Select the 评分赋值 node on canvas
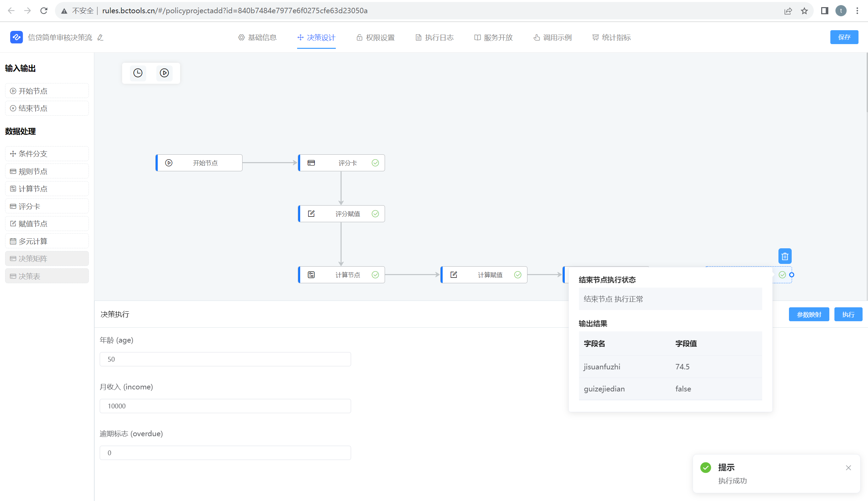The width and height of the screenshot is (868, 501). tap(341, 214)
